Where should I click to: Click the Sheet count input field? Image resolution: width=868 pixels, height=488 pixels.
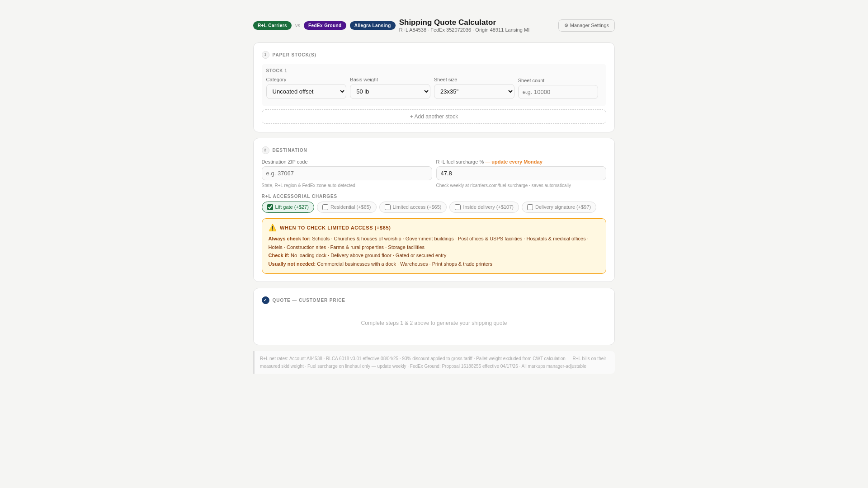point(558,92)
